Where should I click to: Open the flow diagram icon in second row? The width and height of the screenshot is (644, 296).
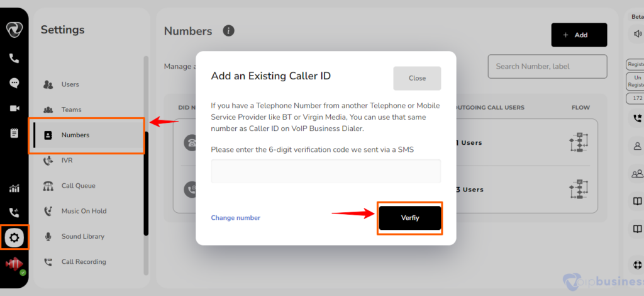[579, 190]
